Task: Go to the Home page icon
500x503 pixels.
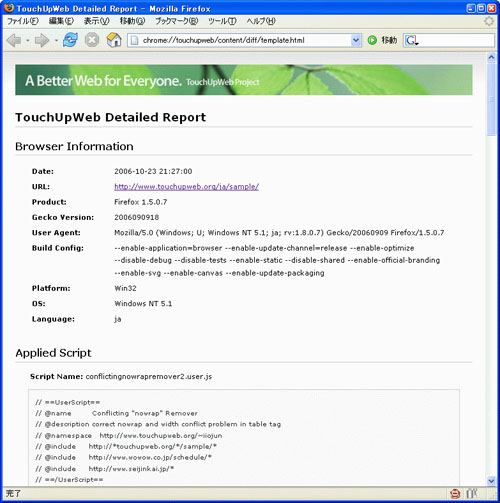Action: coord(114,40)
